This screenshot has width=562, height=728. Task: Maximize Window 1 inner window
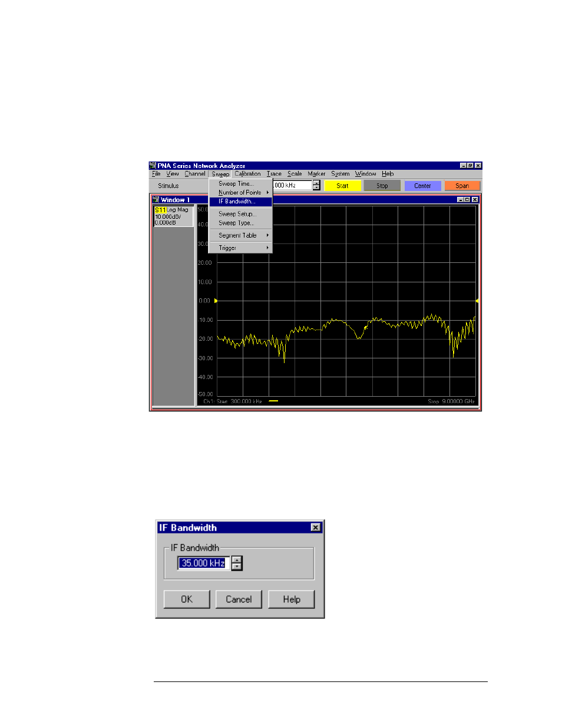point(468,200)
